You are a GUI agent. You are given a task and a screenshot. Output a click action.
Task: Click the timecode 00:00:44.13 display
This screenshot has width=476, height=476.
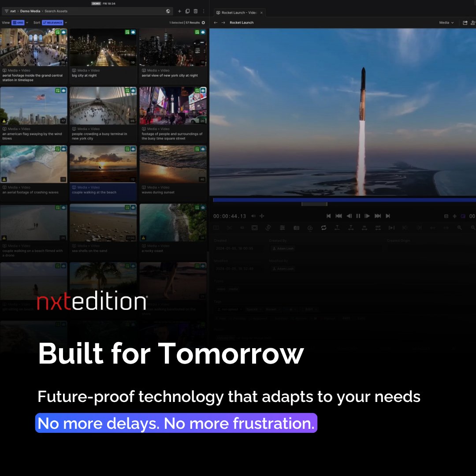(230, 216)
